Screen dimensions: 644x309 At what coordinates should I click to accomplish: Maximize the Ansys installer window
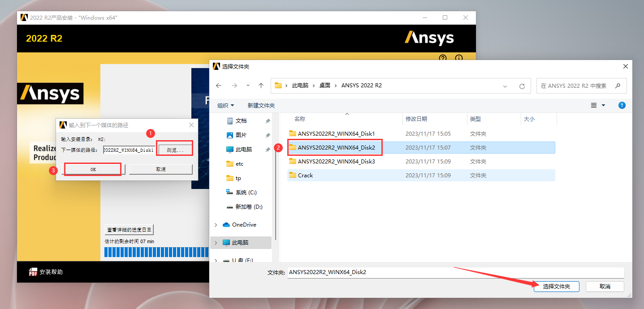pyautogui.click(x=445, y=17)
